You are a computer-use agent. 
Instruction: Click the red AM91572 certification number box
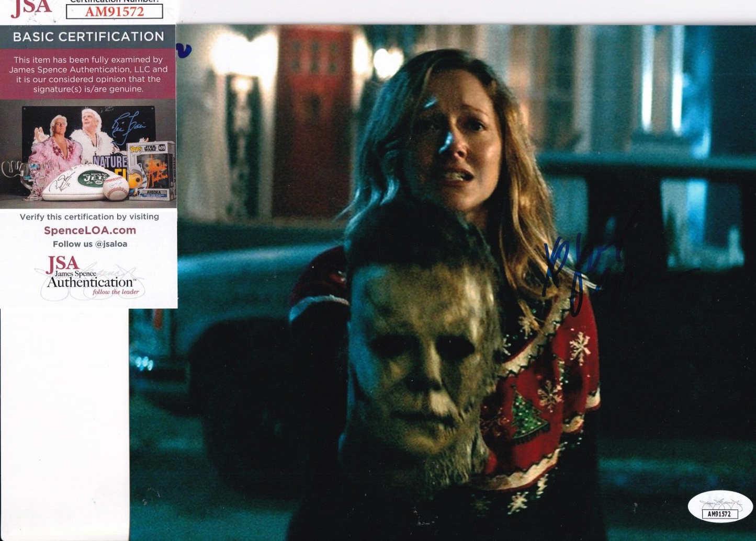(x=114, y=11)
